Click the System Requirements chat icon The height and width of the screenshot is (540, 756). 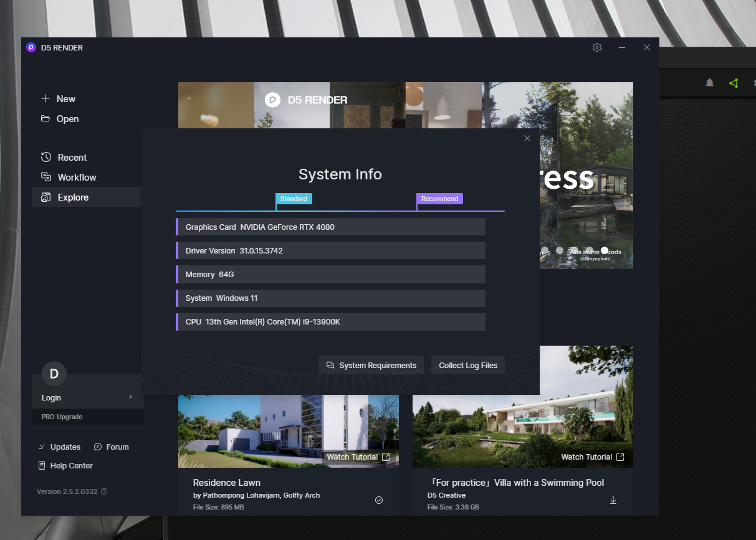tap(330, 365)
